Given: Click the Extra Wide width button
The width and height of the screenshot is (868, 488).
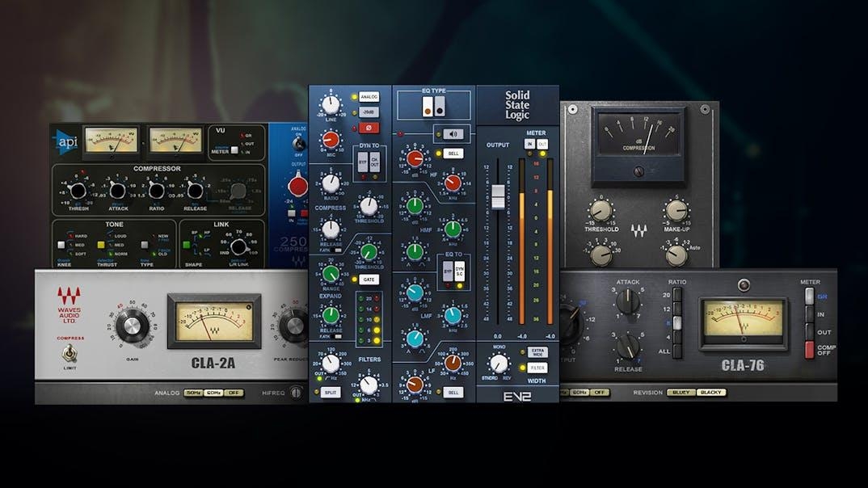Looking at the screenshot, I should [x=537, y=352].
